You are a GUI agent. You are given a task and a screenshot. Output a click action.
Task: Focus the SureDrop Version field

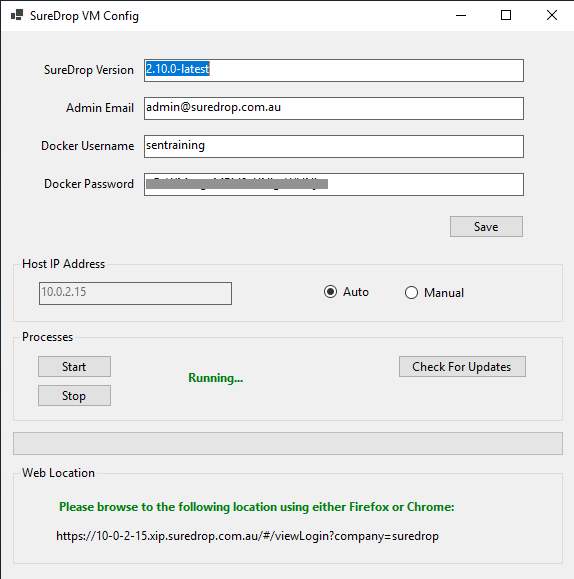coord(334,70)
